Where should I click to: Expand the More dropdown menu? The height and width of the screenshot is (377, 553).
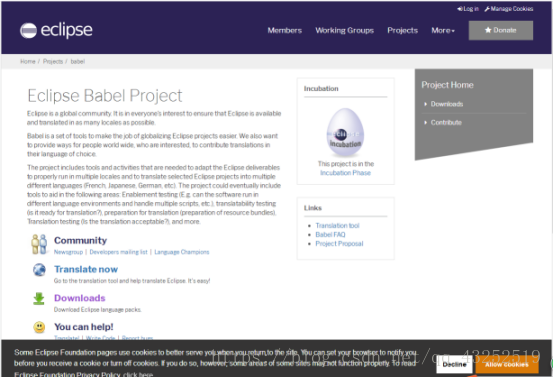click(x=443, y=30)
